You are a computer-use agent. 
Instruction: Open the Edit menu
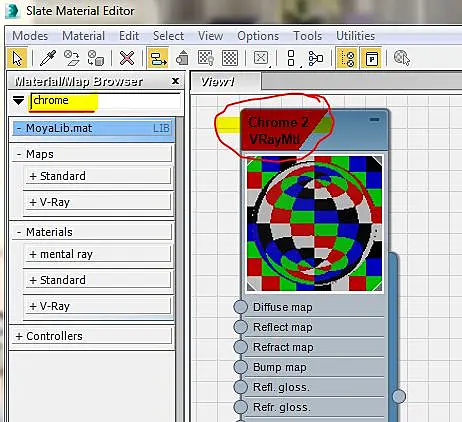[129, 36]
